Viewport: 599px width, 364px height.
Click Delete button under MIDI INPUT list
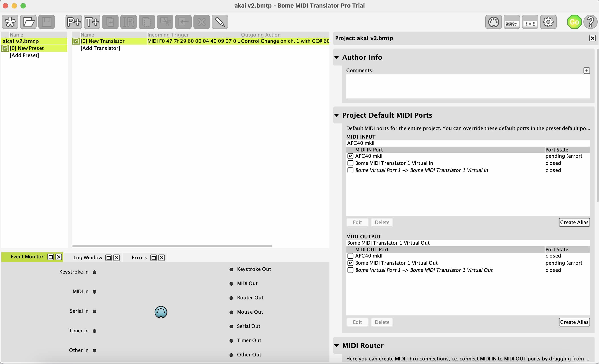tap(382, 222)
